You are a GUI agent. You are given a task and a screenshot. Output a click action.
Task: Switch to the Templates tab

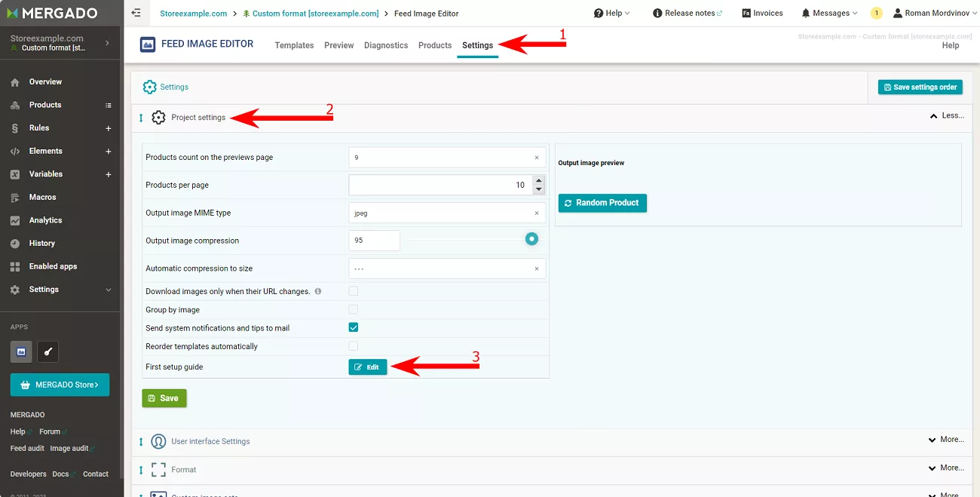pos(294,45)
